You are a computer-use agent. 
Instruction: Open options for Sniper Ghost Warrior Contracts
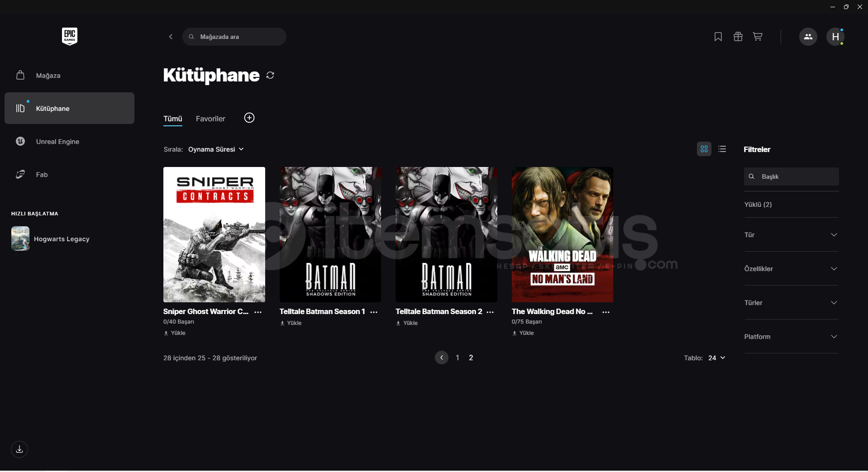coord(258,312)
